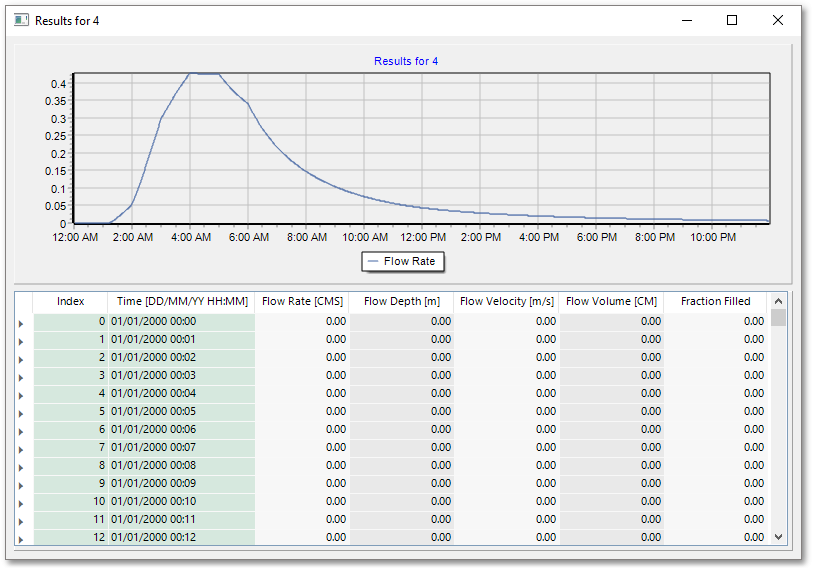Click time cell 01/01/2000 00:01

(181, 340)
